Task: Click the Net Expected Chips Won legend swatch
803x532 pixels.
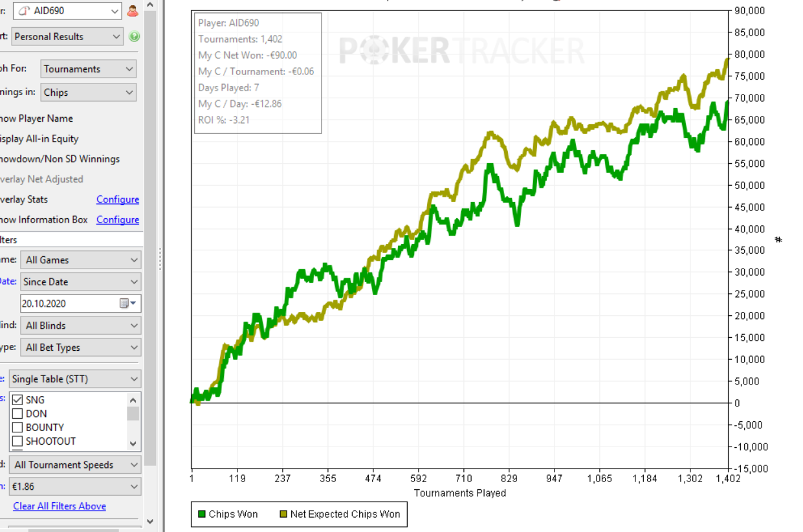Action: (x=283, y=515)
